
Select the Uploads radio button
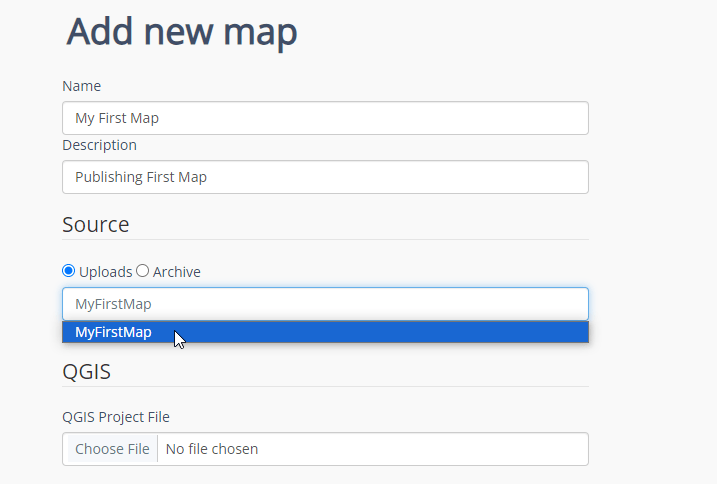point(68,271)
